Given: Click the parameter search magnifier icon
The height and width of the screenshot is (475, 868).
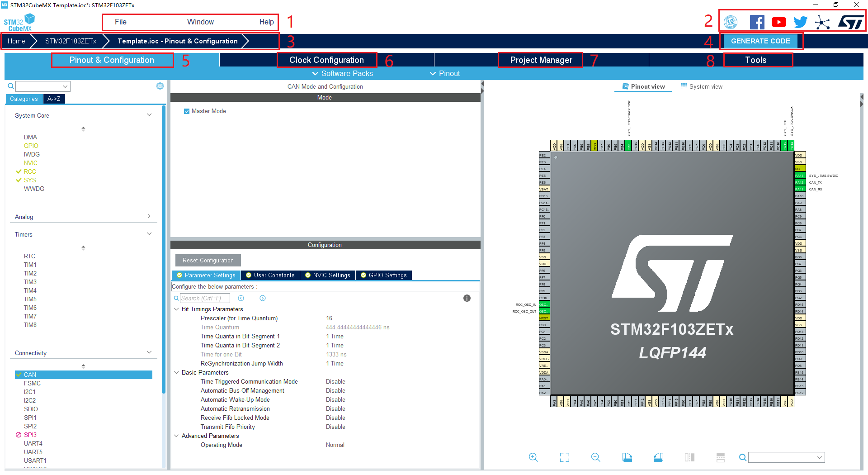Looking at the screenshot, I should point(176,298).
